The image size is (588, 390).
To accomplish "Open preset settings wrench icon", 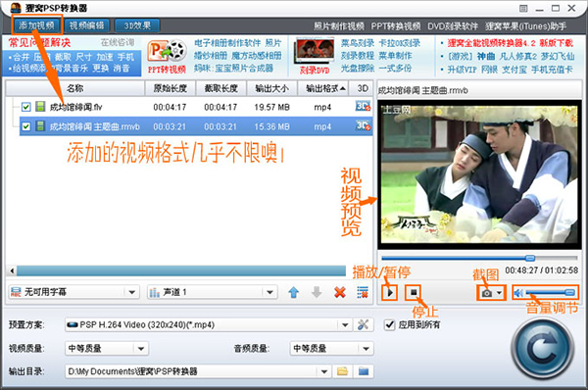I will click(363, 324).
